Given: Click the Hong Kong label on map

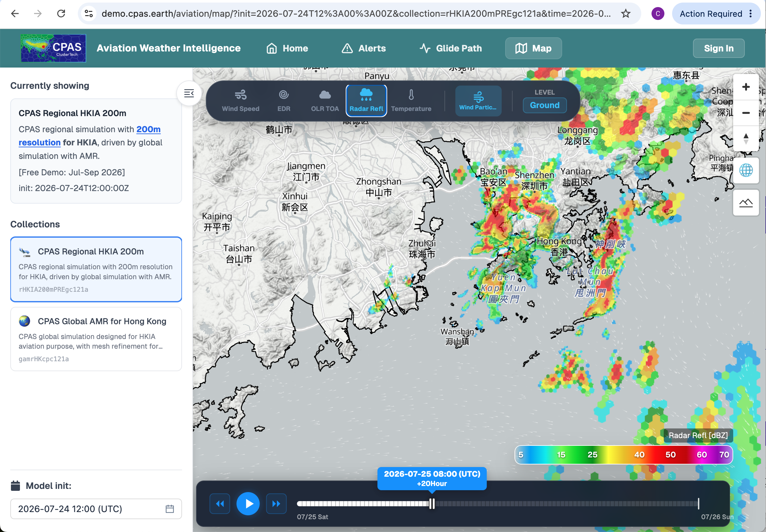Looking at the screenshot, I should point(559,247).
